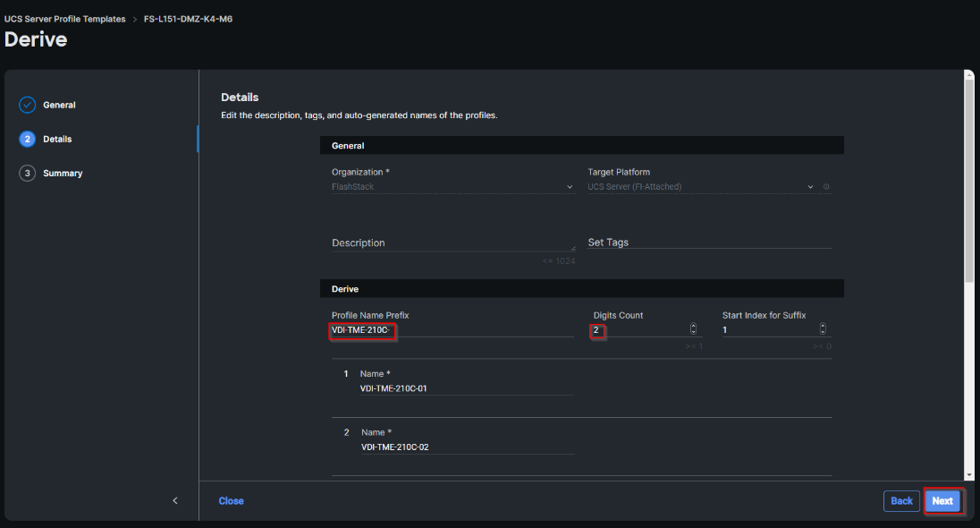Focus the Profile Name Prefix field
The height and width of the screenshot is (528, 980).
452,330
